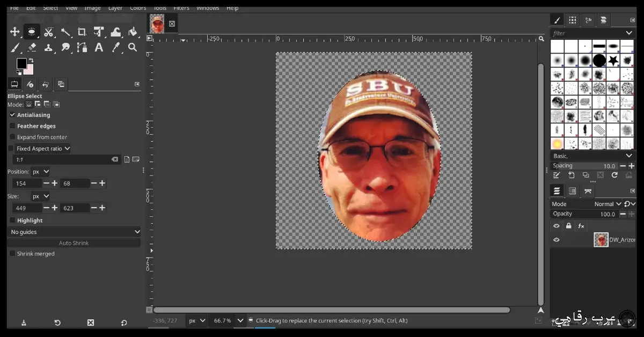Select the Fuzzy Select wand tool
The height and width of the screenshot is (337, 644).
click(x=65, y=32)
